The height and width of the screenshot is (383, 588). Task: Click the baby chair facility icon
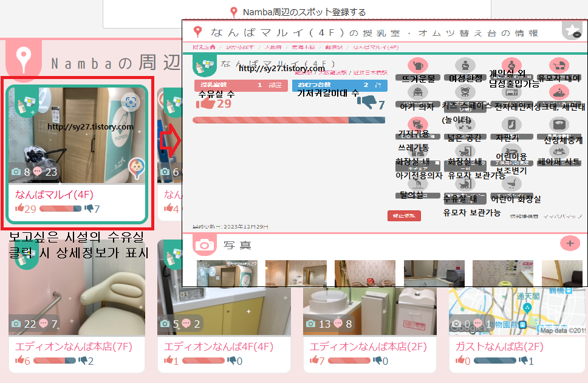coord(417,92)
